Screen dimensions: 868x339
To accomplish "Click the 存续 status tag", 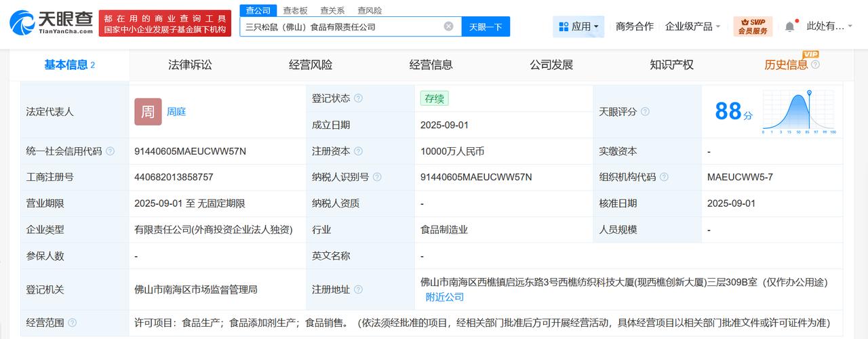I will 434,98.
